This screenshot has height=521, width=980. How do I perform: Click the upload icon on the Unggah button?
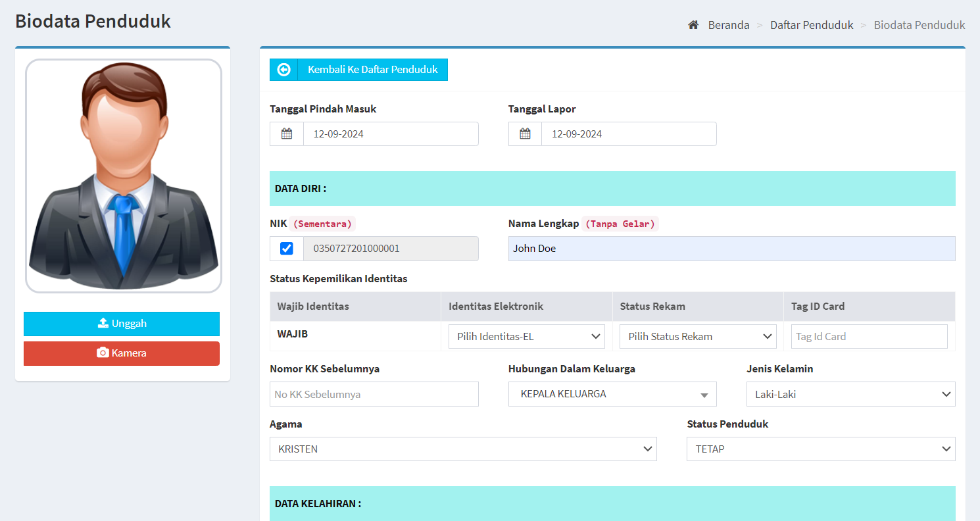tap(103, 323)
